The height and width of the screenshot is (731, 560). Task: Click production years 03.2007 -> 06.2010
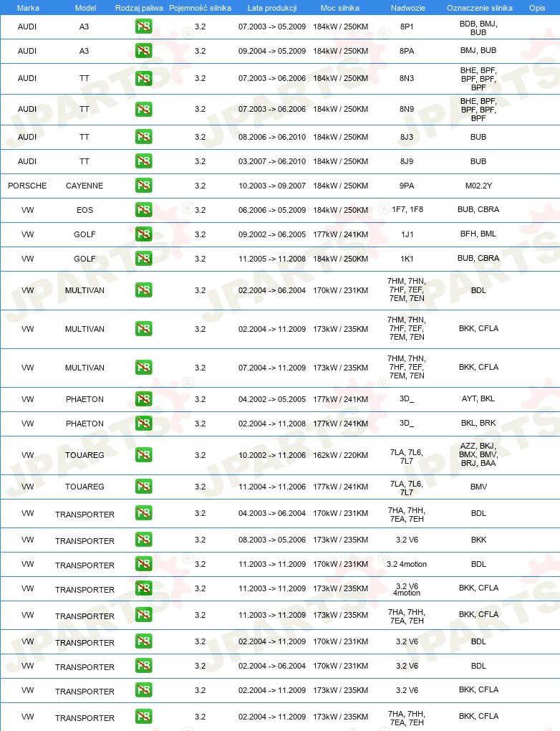[272, 161]
